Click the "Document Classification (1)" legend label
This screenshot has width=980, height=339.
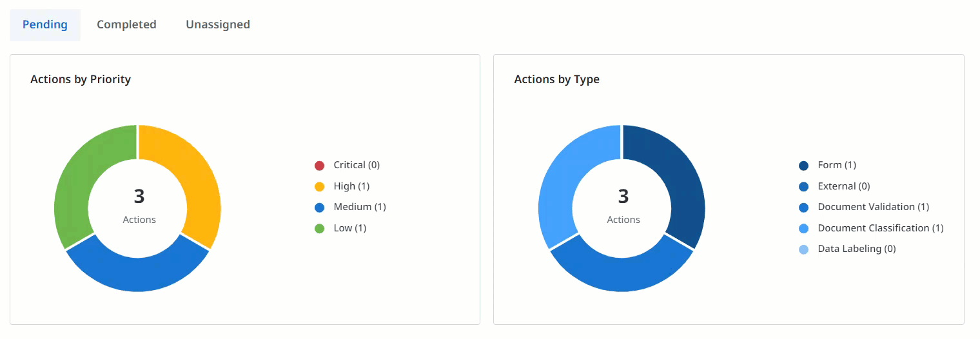(x=880, y=228)
